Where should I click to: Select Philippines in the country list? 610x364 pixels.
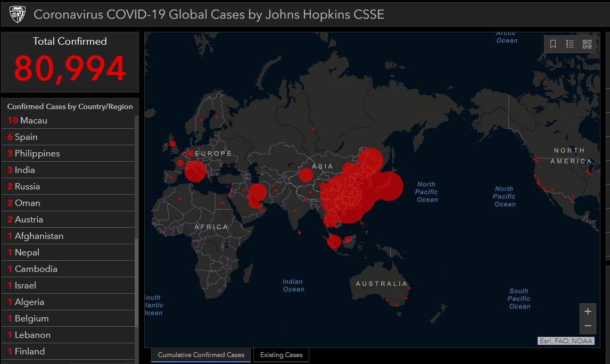68,154
